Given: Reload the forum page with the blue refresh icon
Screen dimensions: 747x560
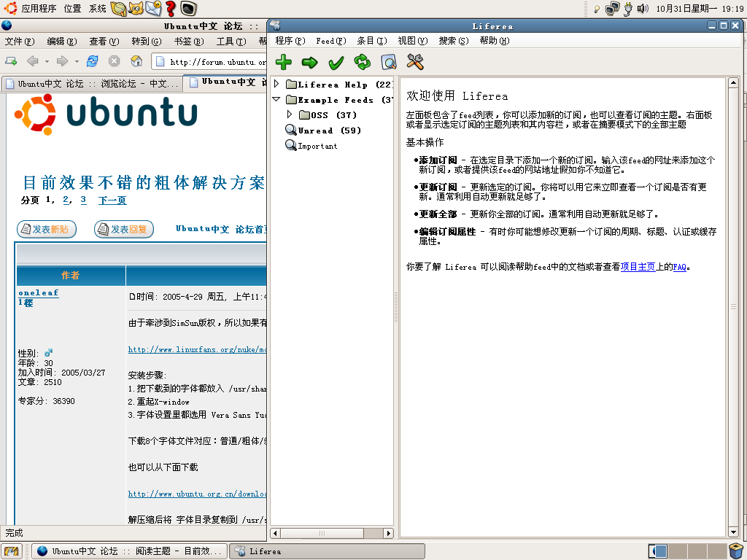Looking at the screenshot, I should [x=93, y=61].
